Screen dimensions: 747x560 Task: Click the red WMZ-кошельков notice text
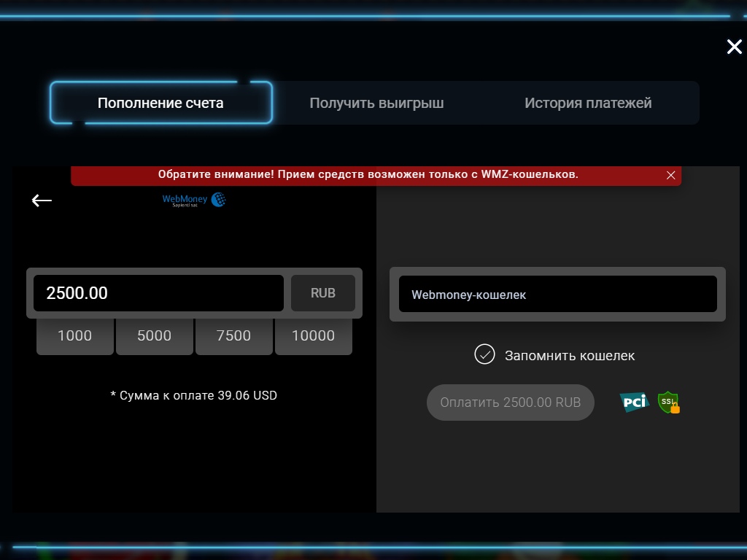coord(368,175)
